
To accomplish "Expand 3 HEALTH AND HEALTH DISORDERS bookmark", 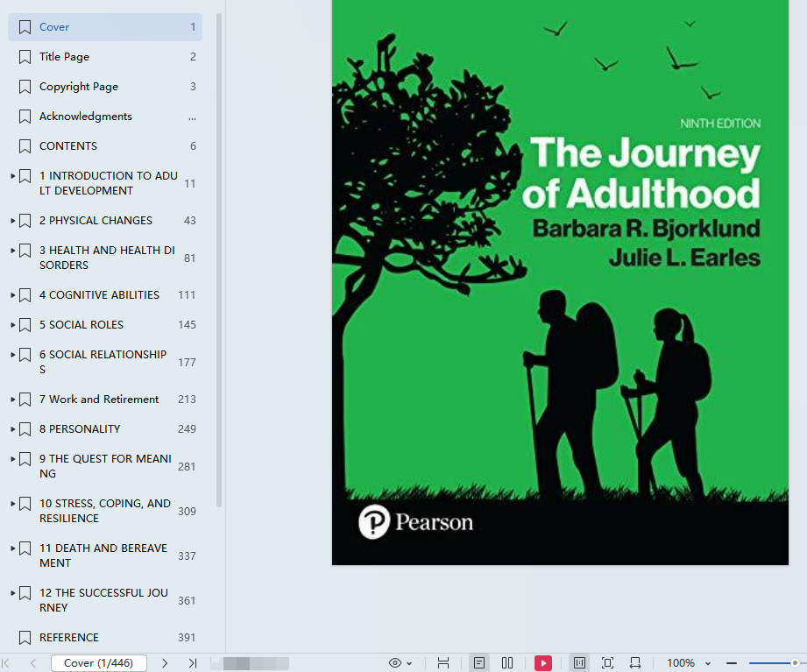I will [x=13, y=250].
